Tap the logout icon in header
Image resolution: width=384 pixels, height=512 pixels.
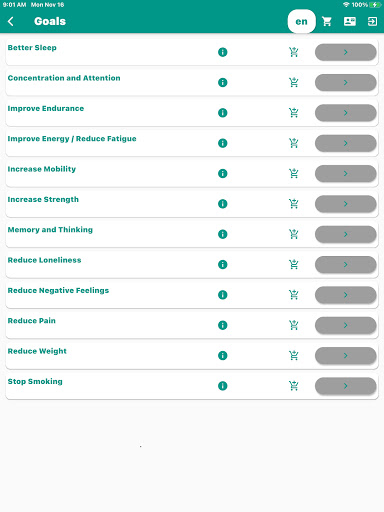[x=372, y=22]
